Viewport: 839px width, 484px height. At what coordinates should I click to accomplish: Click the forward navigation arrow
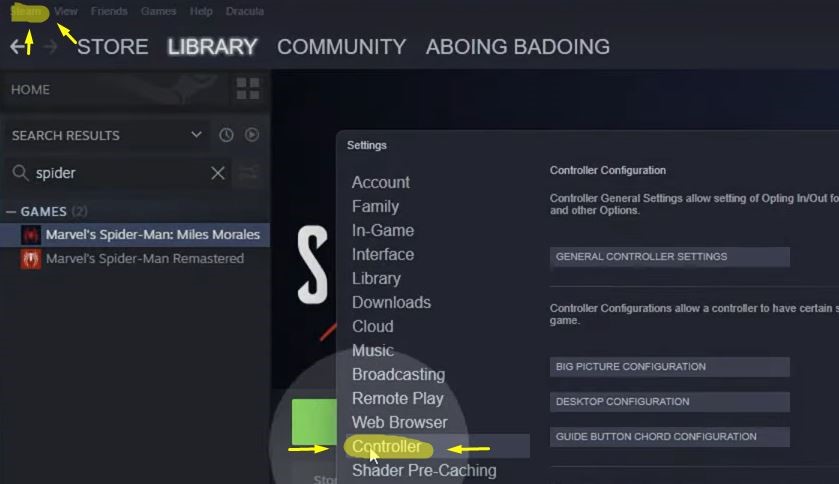50,47
